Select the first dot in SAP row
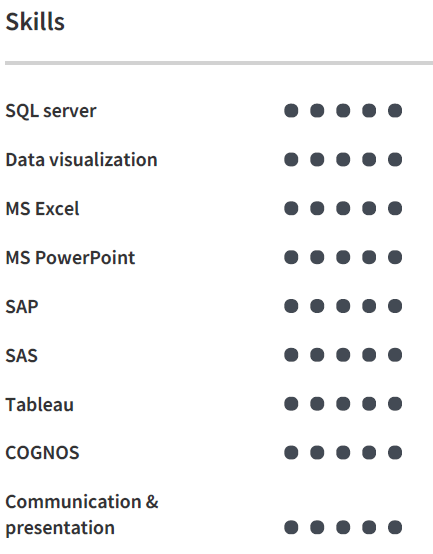The image size is (433, 554). 291,306
